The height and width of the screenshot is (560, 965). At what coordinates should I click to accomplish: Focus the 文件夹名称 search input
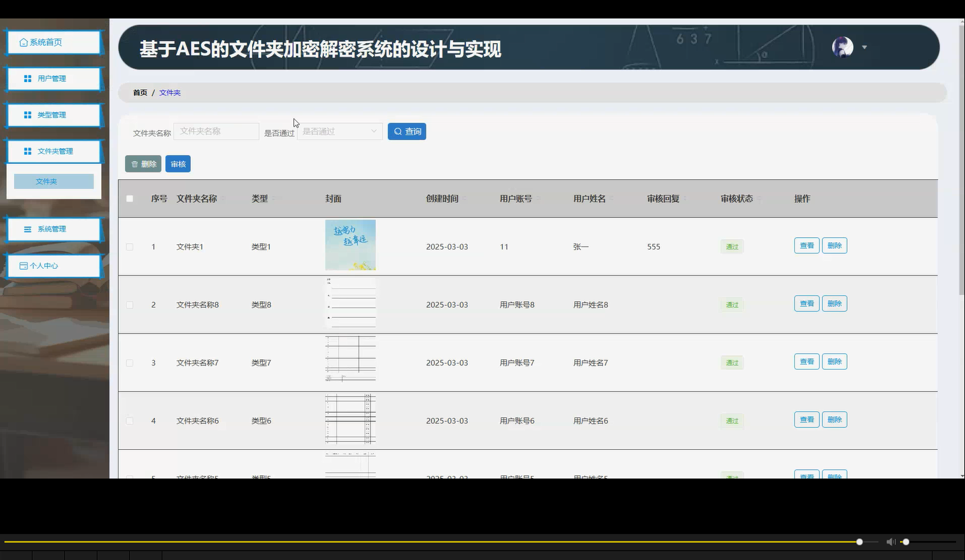point(216,131)
